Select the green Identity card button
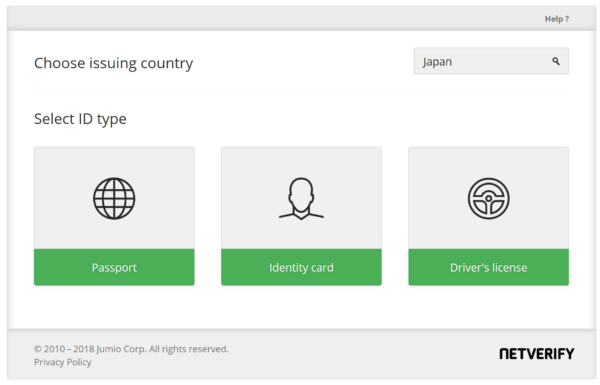 (301, 267)
